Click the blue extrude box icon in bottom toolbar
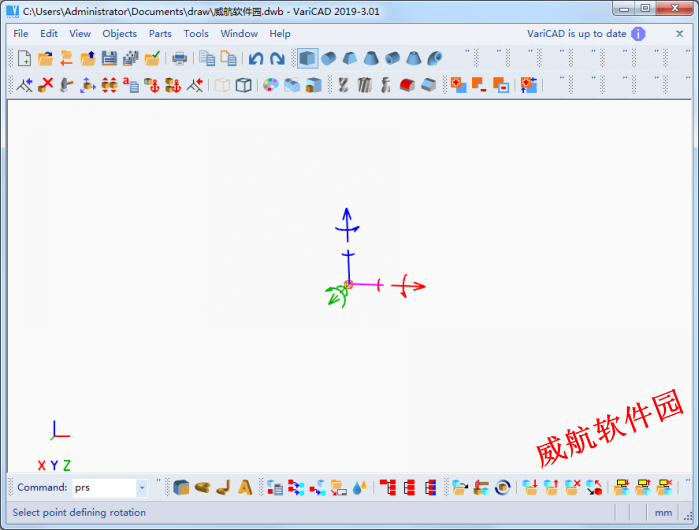 click(181, 487)
